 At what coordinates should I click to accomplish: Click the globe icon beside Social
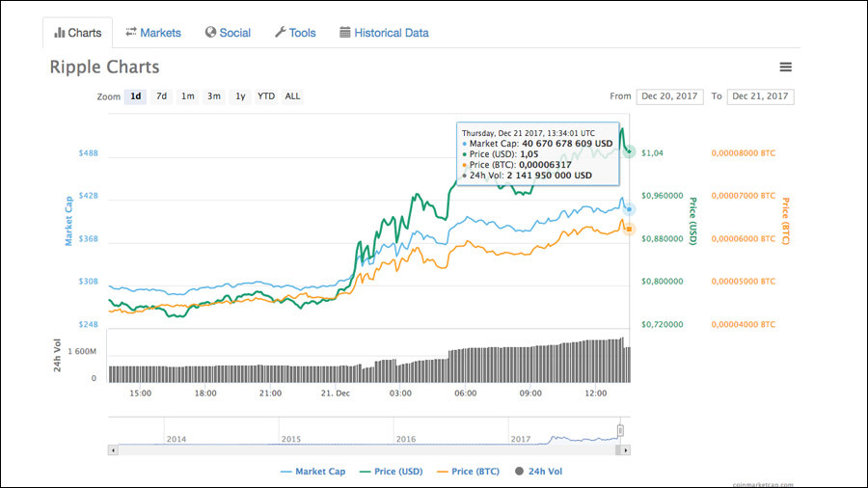[210, 32]
